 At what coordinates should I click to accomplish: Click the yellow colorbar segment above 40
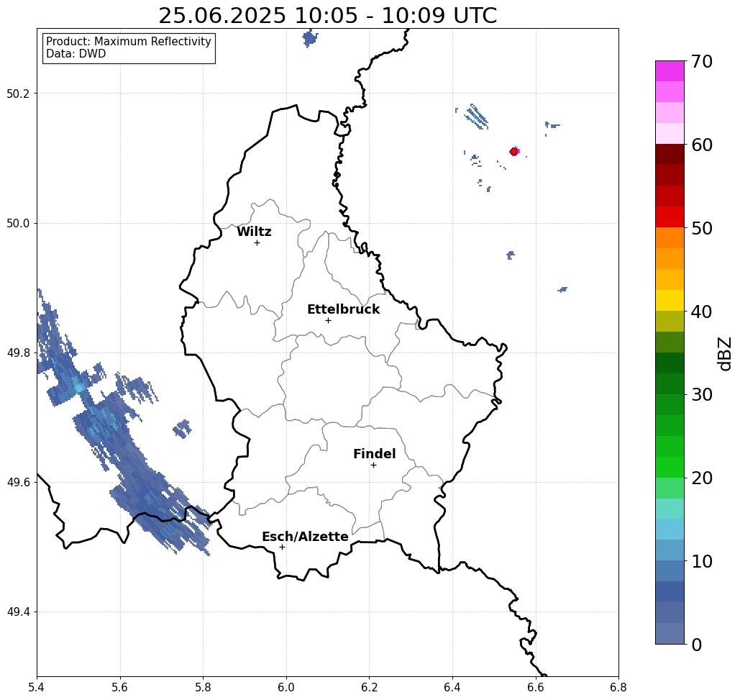(x=670, y=300)
